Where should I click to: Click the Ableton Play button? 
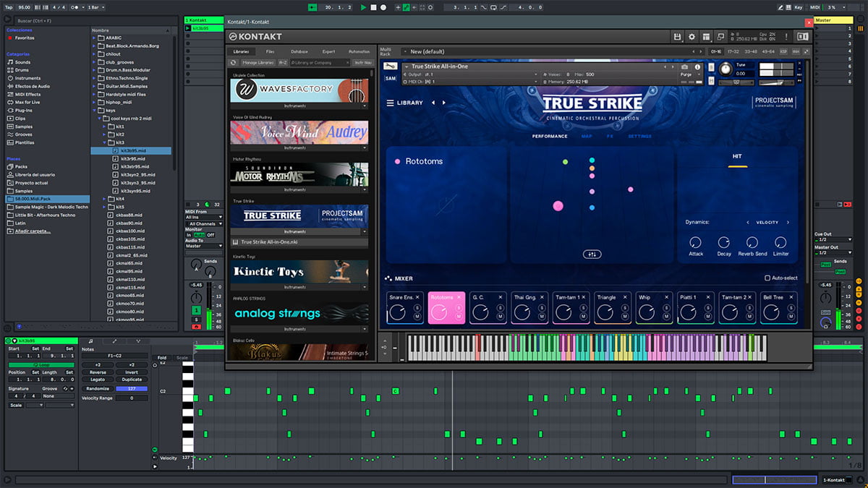pyautogui.click(x=363, y=7)
